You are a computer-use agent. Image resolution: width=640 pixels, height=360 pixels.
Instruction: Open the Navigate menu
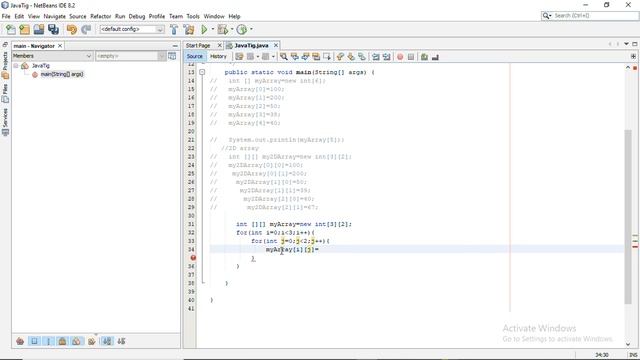pyautogui.click(x=55, y=16)
